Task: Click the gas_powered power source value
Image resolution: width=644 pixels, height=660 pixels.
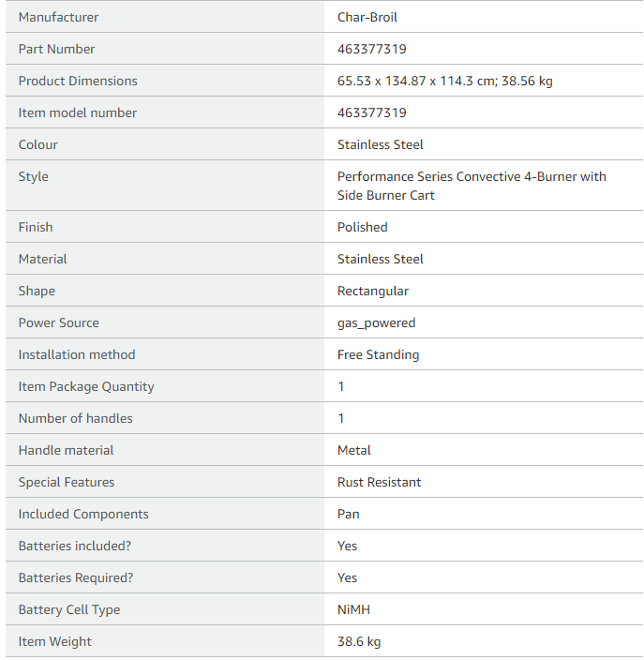Action: point(376,322)
